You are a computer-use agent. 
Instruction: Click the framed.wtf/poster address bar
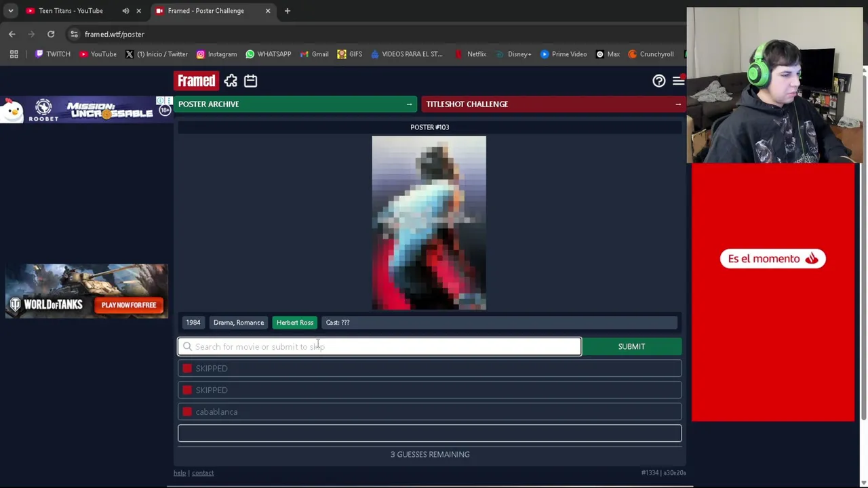[380, 34]
